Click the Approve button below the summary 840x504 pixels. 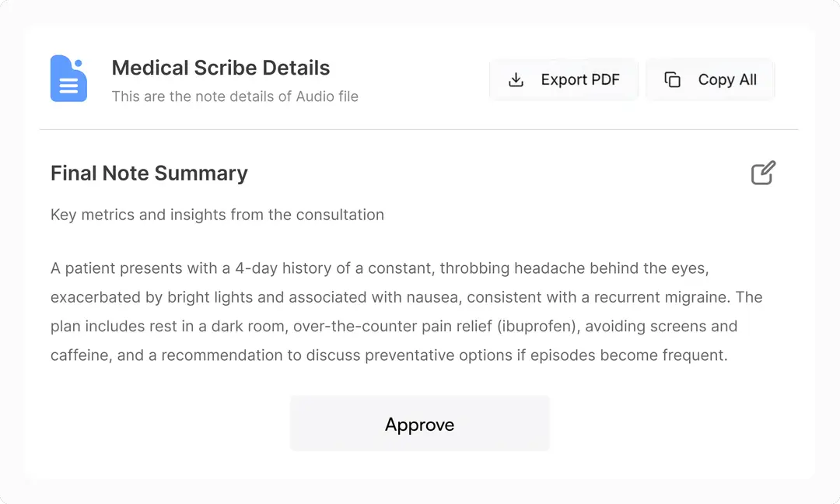click(x=419, y=424)
